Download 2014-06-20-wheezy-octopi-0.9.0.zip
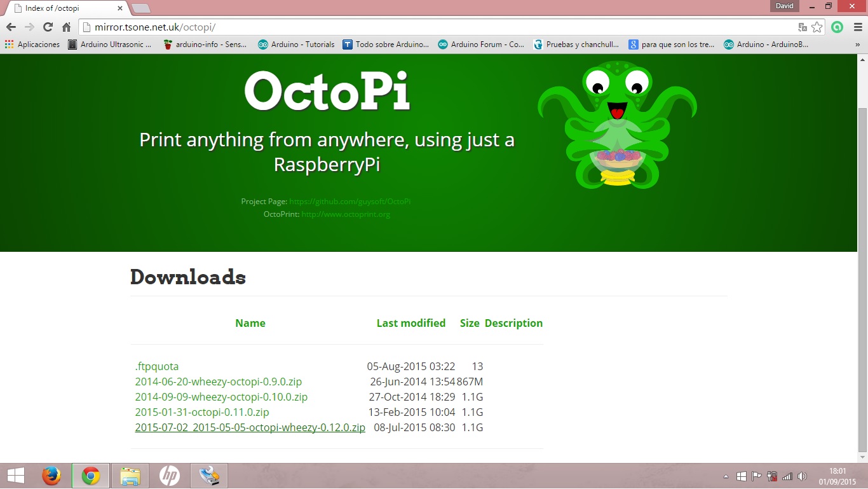Viewport: 868px width, 489px height. [219, 382]
